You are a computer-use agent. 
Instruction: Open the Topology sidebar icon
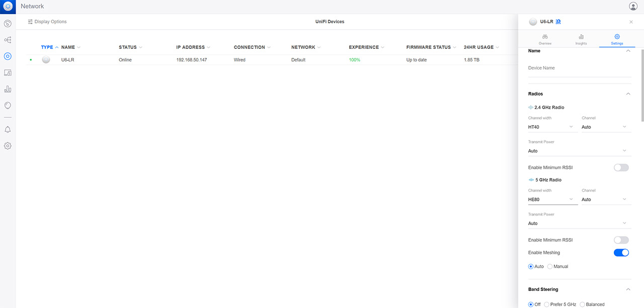tap(8, 40)
